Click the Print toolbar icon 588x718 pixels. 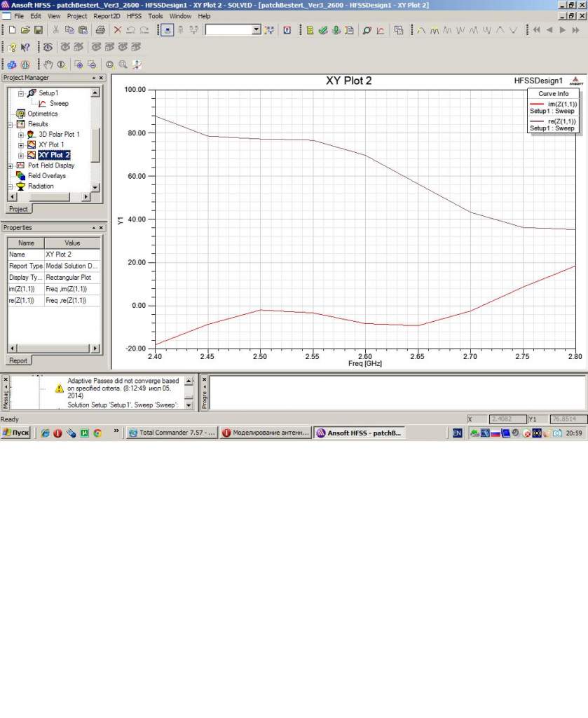[100, 30]
